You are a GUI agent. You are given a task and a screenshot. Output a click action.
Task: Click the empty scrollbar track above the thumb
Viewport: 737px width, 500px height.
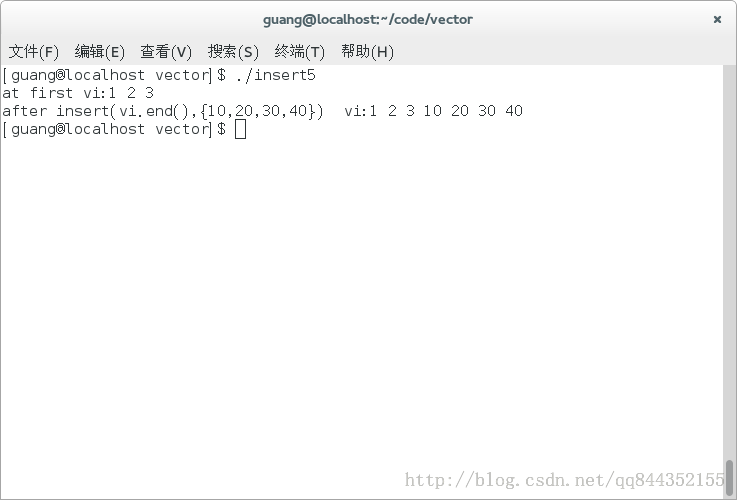pyautogui.click(x=729, y=262)
